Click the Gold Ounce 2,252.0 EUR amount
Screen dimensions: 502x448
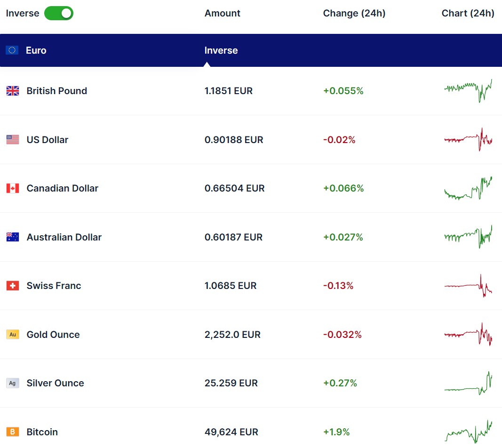[232, 335]
